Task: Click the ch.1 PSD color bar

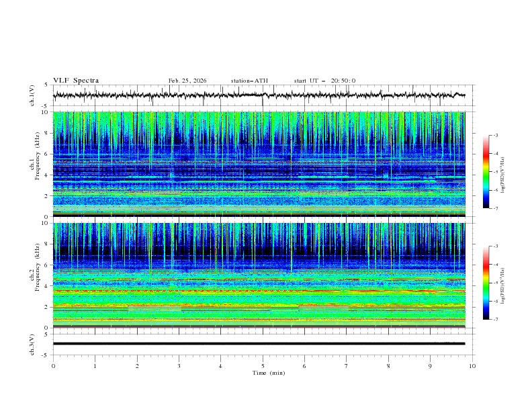Action: [486, 172]
